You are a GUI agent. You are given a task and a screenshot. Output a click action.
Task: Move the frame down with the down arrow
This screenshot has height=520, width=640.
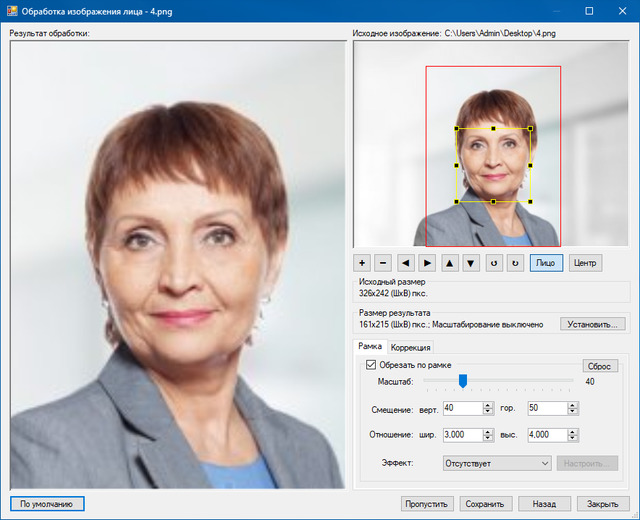coord(471,263)
